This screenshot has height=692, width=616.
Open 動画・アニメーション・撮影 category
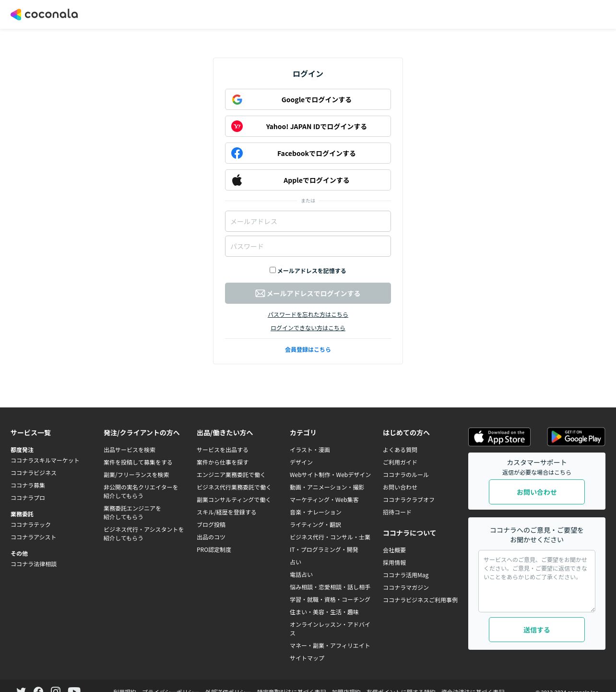327,488
